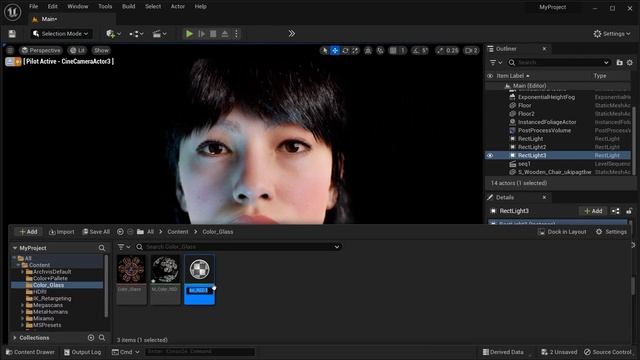Create a new folder in Outliner
The image size is (640, 360).
619,62
